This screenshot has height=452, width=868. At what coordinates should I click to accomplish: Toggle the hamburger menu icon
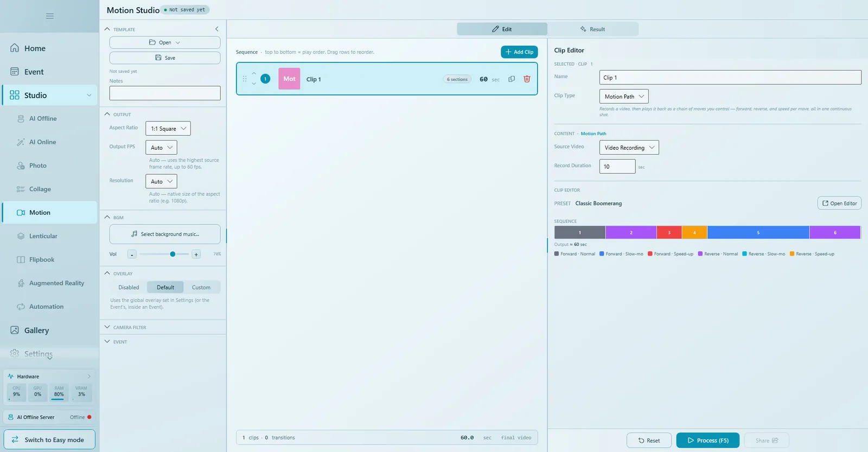[x=49, y=16]
